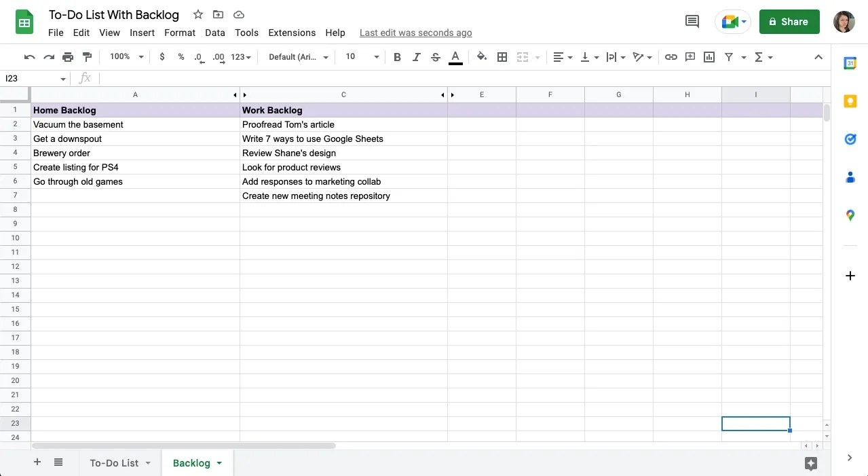Open the borders tool
The image size is (868, 476).
point(502,57)
